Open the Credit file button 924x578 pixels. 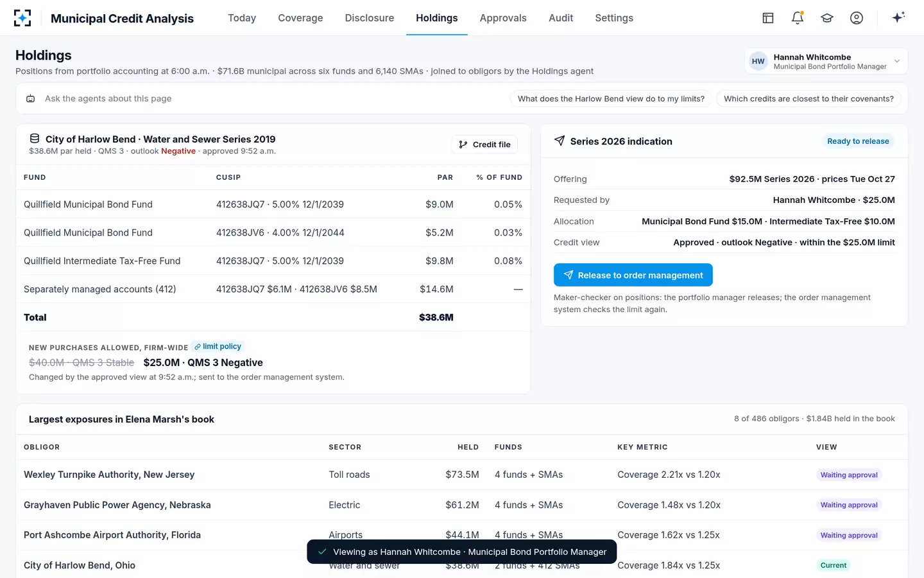(484, 144)
